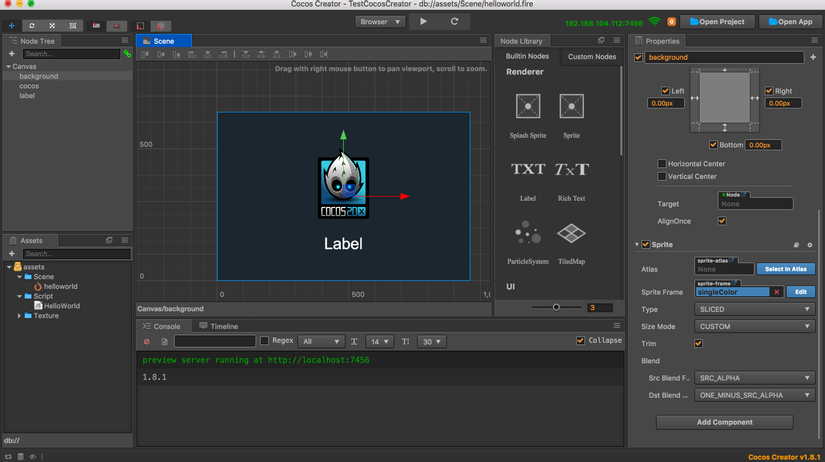Switch to the Timeline tab
Image resolution: width=825 pixels, height=462 pixels.
[218, 326]
